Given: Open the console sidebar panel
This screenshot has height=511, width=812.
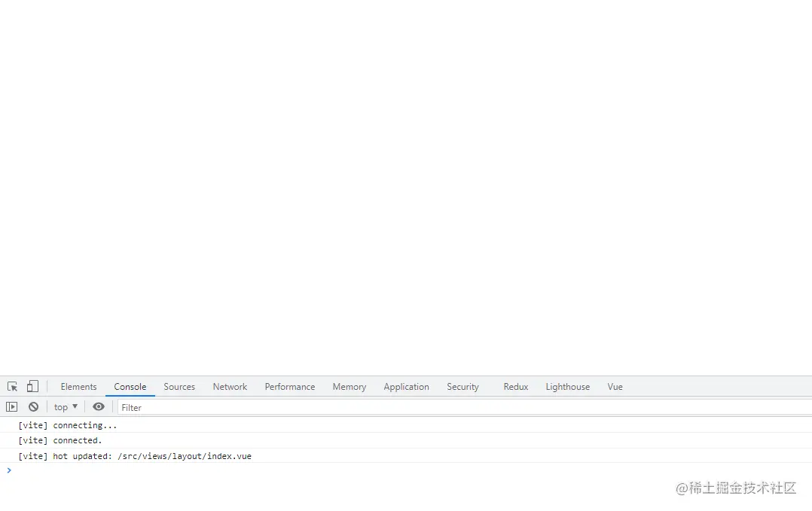Looking at the screenshot, I should pos(12,406).
